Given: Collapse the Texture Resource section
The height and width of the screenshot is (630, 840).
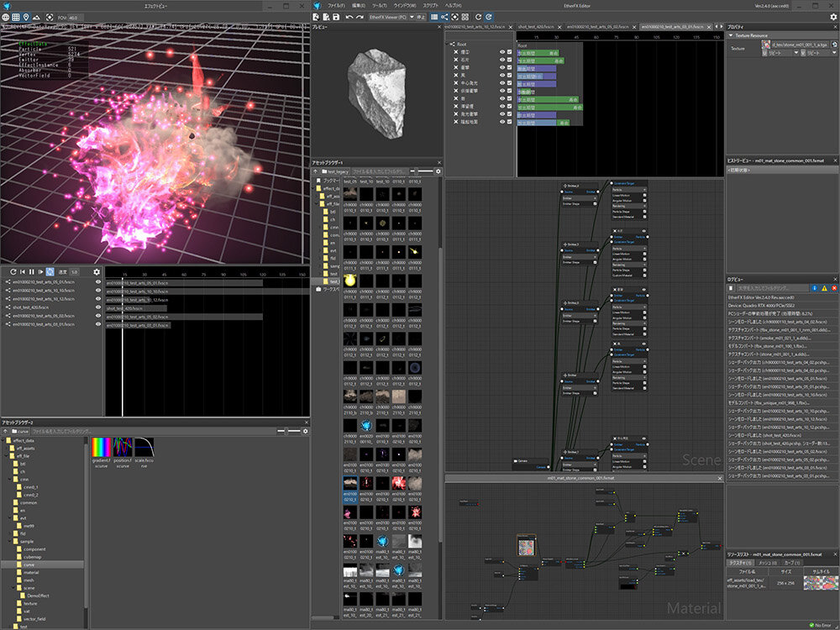Looking at the screenshot, I should tap(731, 36).
